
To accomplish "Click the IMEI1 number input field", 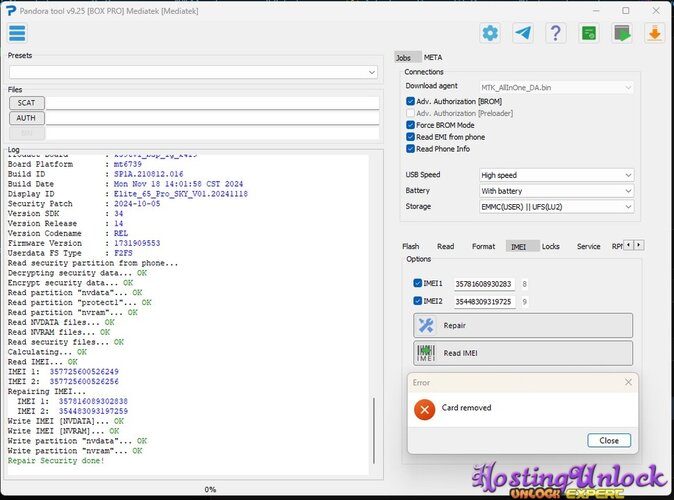I will (484, 284).
